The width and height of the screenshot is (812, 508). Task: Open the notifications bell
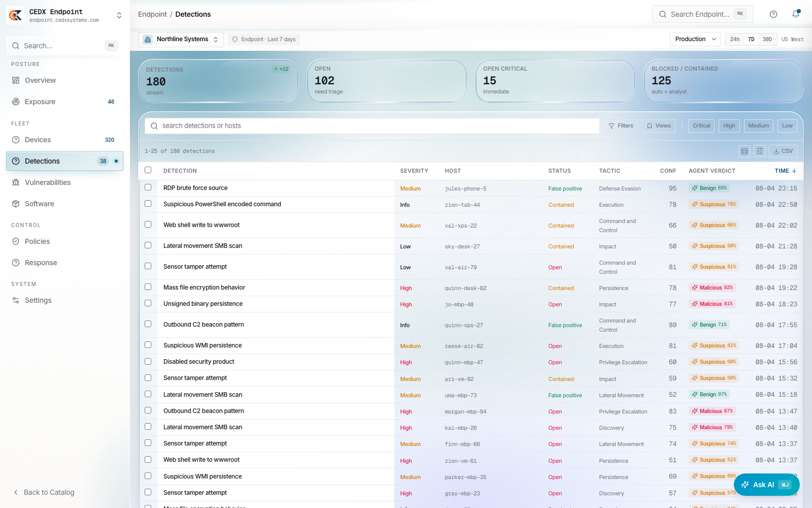(796, 14)
